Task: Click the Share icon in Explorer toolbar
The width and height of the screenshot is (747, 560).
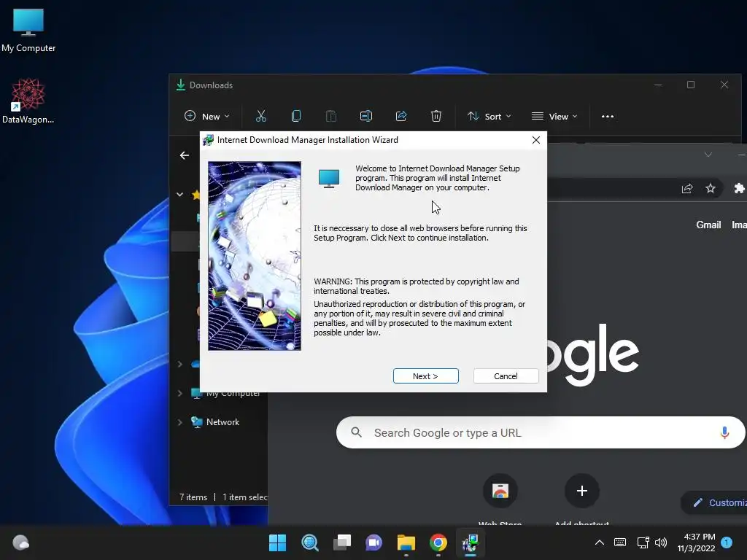Action: pyautogui.click(x=401, y=116)
